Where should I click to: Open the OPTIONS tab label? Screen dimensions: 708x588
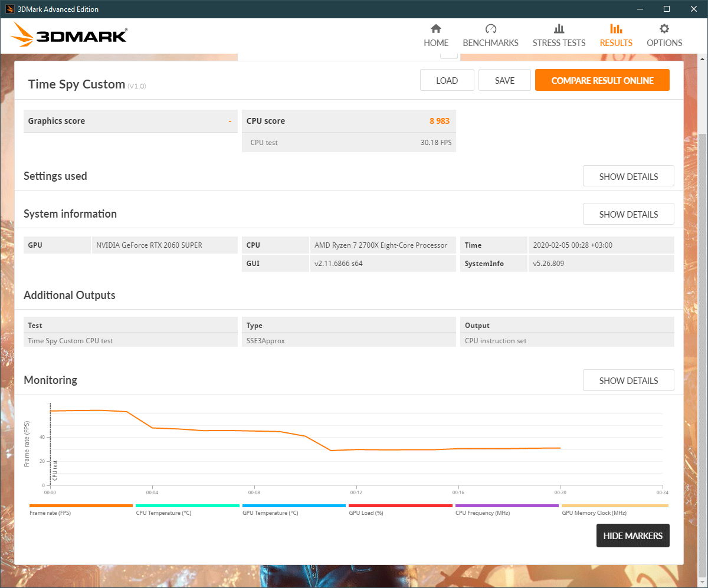pos(664,43)
